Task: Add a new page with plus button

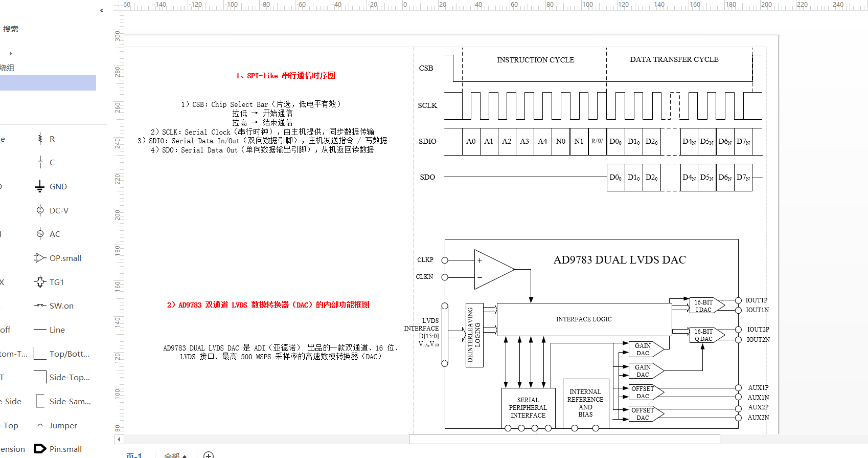Action: tap(209, 455)
